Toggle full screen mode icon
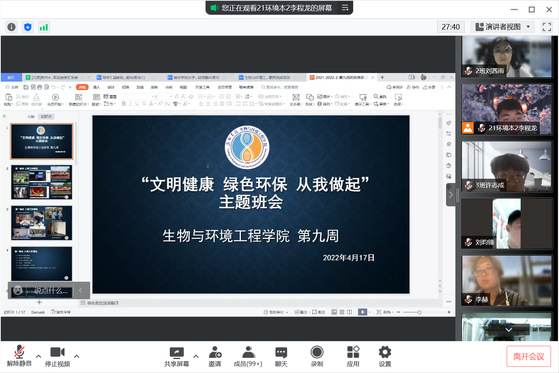 [x=547, y=27]
